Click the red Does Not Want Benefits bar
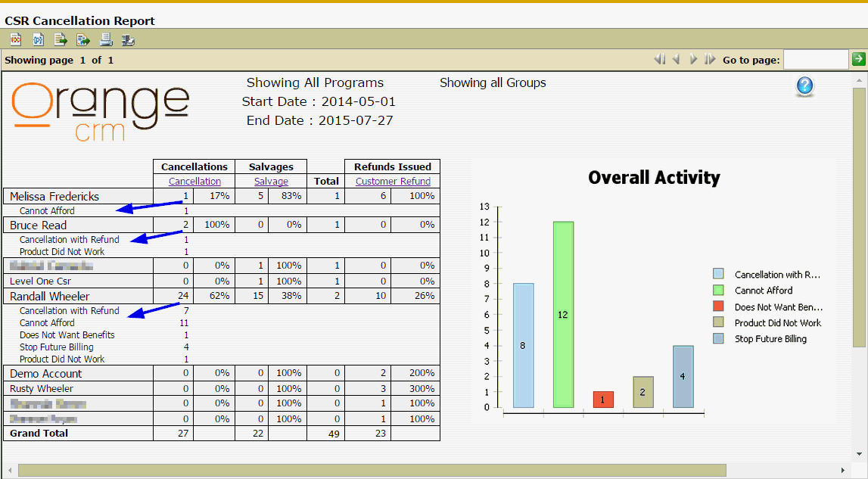 tap(603, 400)
